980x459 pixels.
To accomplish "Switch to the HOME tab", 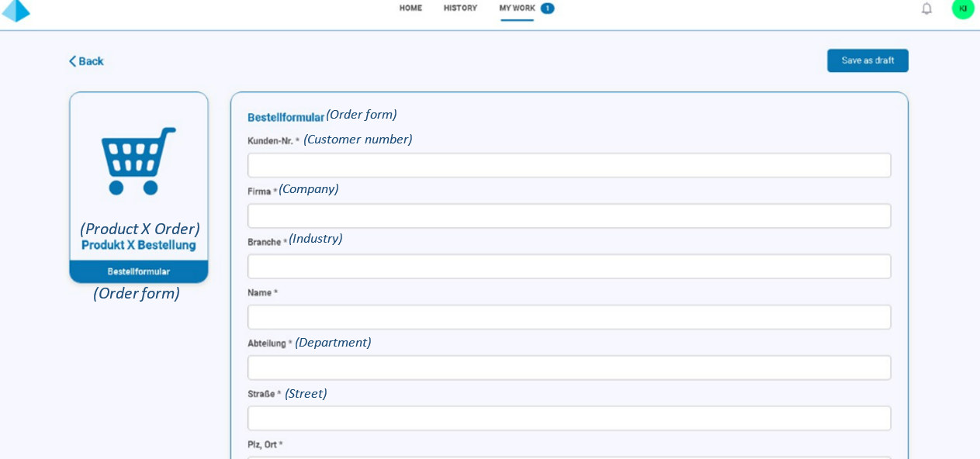I will tap(410, 8).
